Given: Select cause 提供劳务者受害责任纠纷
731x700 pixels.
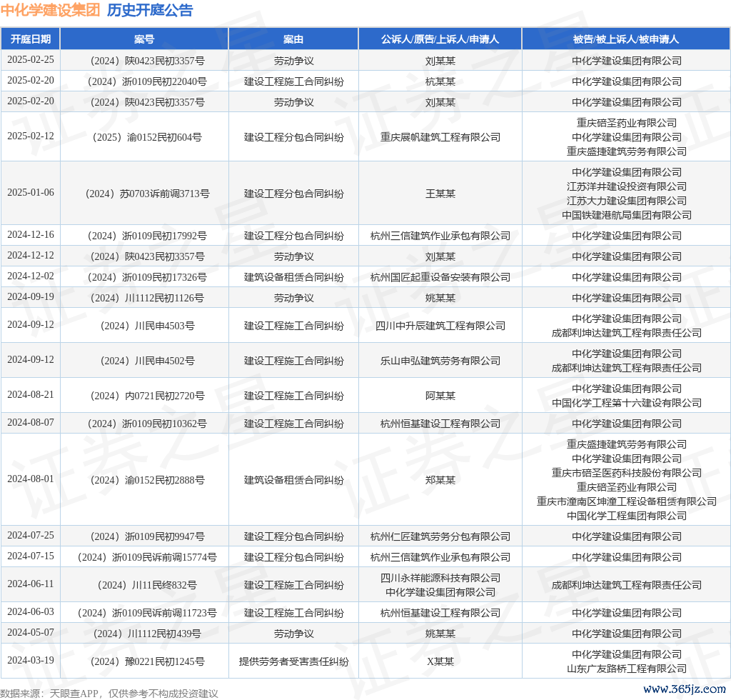Looking at the screenshot, I should point(293,661).
